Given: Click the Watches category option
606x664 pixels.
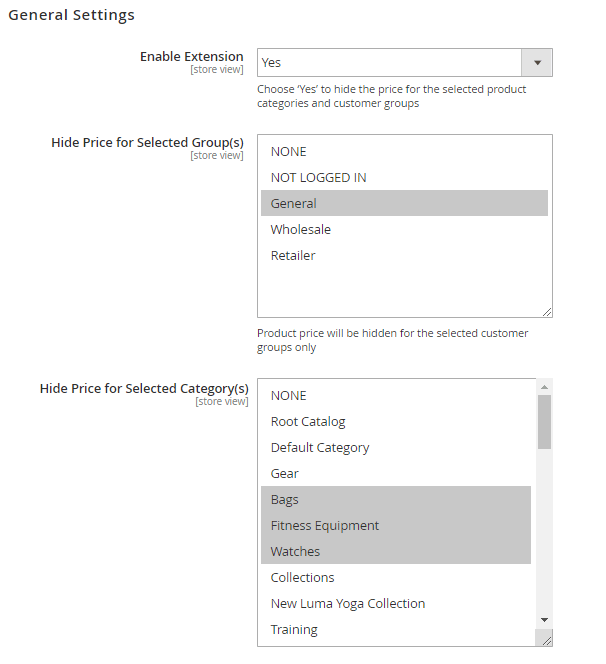Looking at the screenshot, I should [295, 552].
